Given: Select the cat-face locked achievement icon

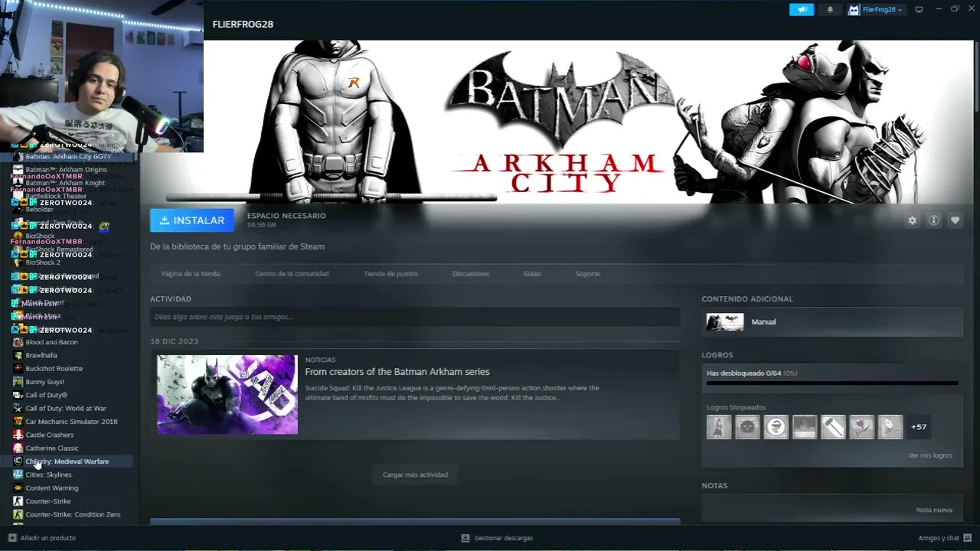Looking at the screenshot, I should click(747, 427).
